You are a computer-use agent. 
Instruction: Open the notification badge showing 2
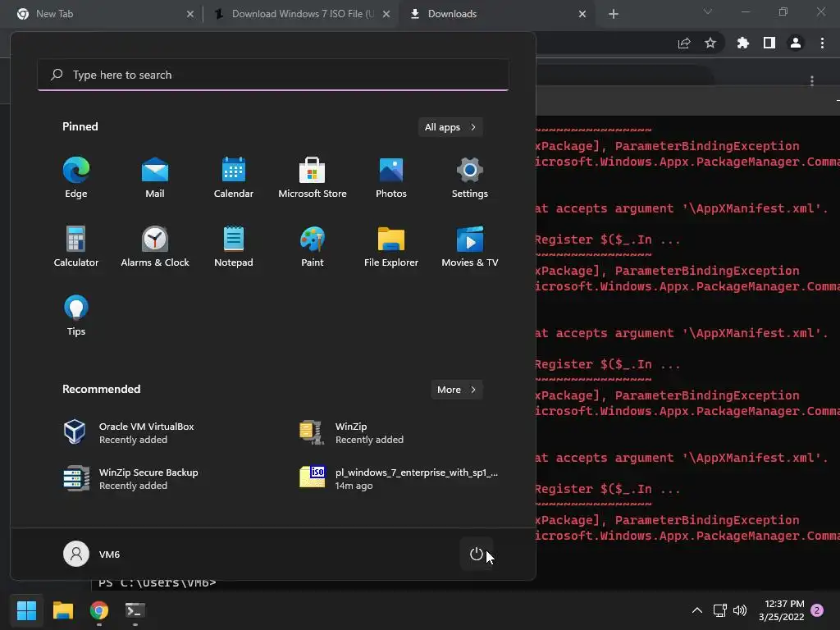[818, 610]
